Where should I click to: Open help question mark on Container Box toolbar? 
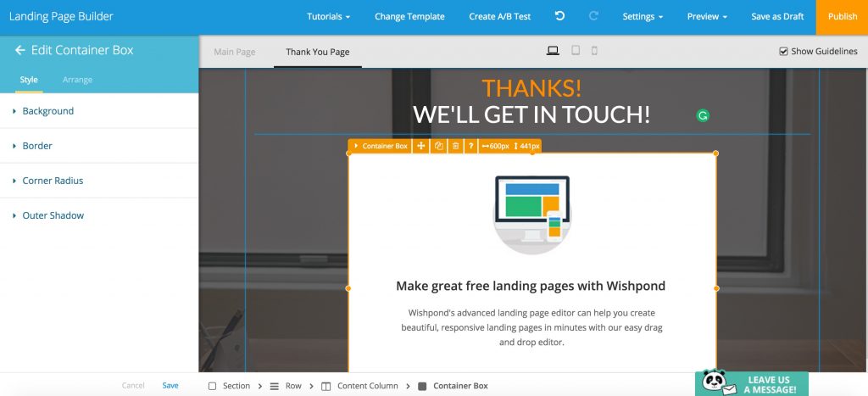(x=470, y=146)
